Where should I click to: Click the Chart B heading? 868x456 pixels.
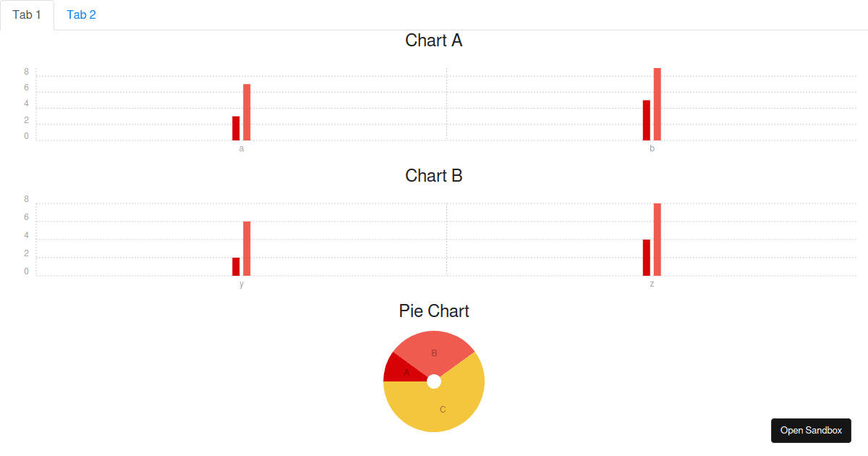click(434, 176)
